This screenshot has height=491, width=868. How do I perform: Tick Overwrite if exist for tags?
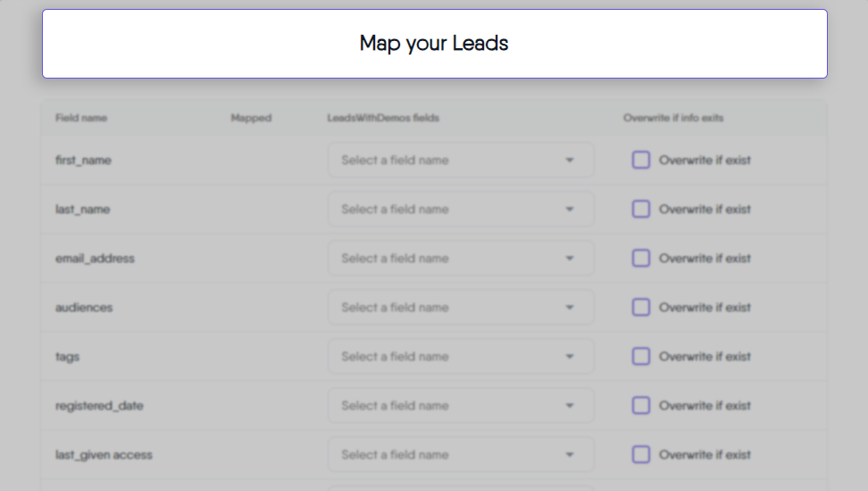coord(640,357)
